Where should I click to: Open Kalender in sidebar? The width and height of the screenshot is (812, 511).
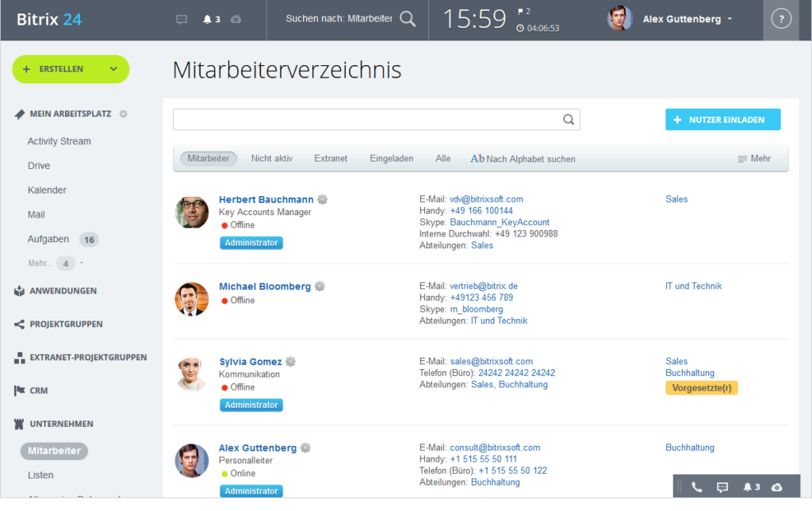point(47,190)
